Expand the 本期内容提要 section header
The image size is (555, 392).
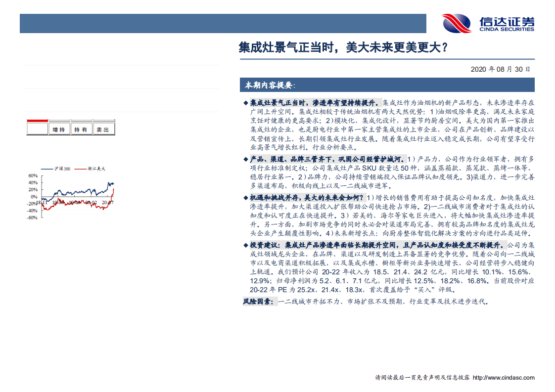270,84
